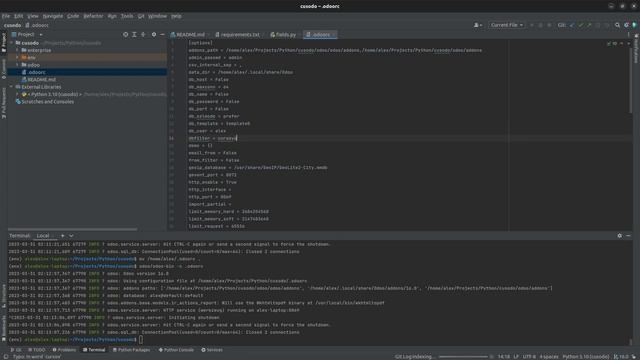This screenshot has height=360, width=640.
Task: Click Python 3.10 (cusodo) interpreter in status bar
Action: (x=586, y=357)
